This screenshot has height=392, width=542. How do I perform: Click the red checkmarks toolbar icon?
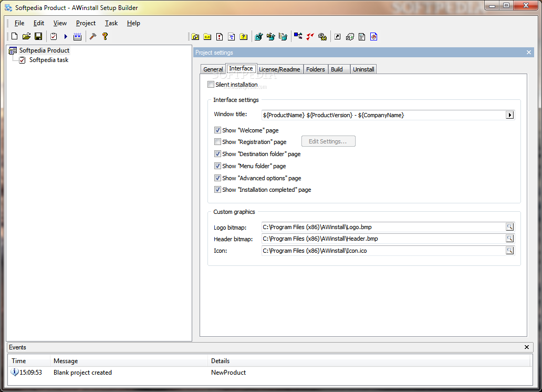pos(310,36)
